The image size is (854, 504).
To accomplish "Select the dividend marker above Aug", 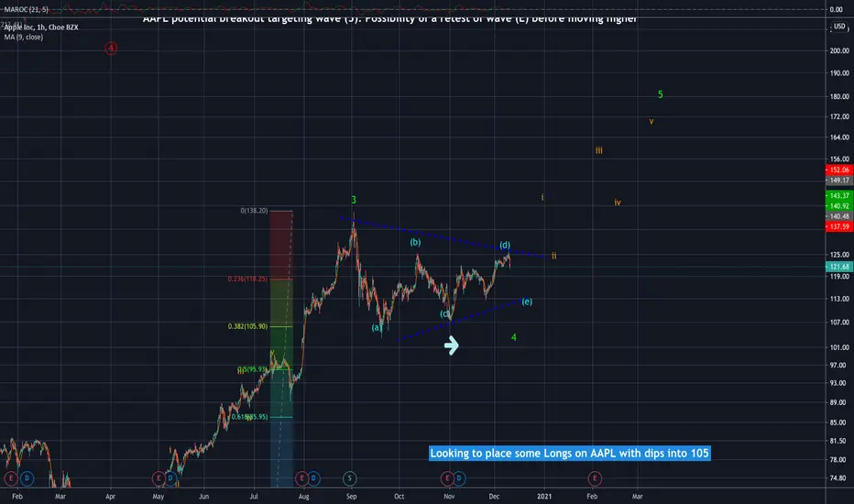I will pos(313,478).
